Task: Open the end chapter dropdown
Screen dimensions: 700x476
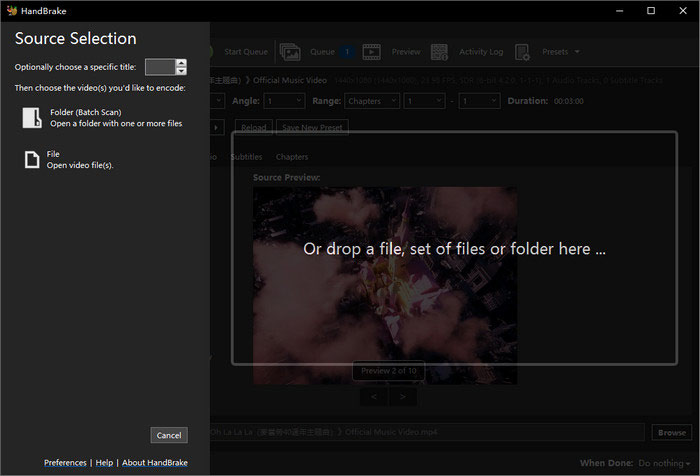Action: pyautogui.click(x=479, y=101)
